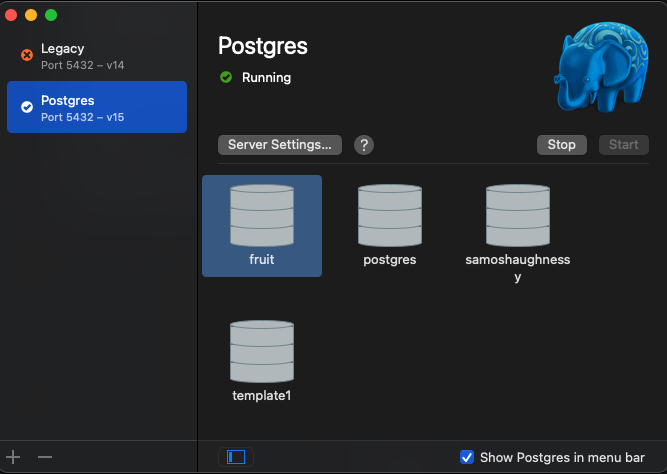Minimize the window with yellow button
Screen dimensions: 667x474
point(31,15)
